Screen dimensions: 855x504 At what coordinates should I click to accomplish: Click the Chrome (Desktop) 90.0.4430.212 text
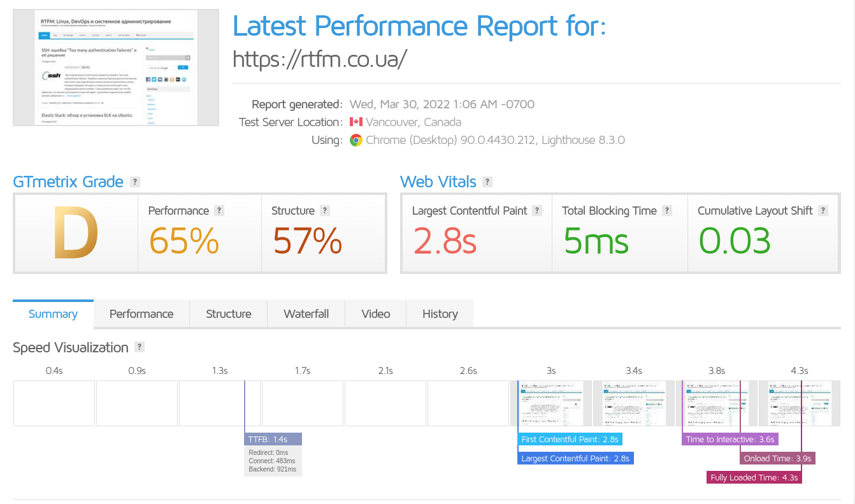click(450, 140)
